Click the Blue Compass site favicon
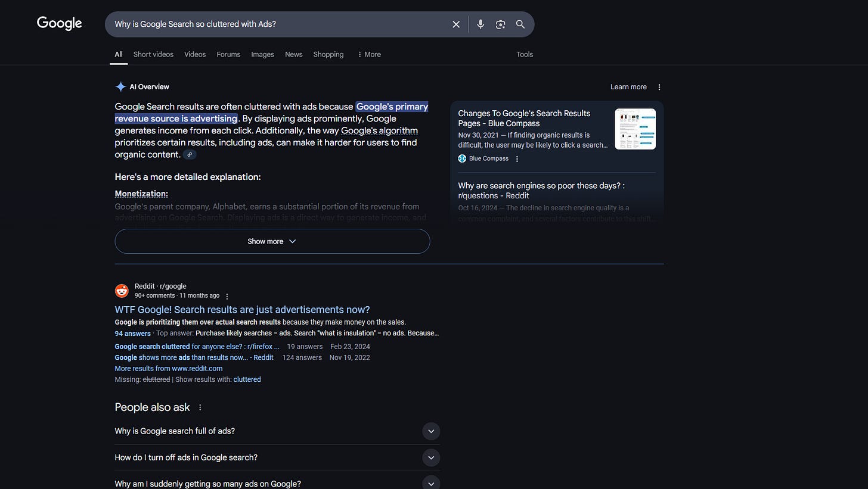The width and height of the screenshot is (868, 489). click(x=462, y=158)
